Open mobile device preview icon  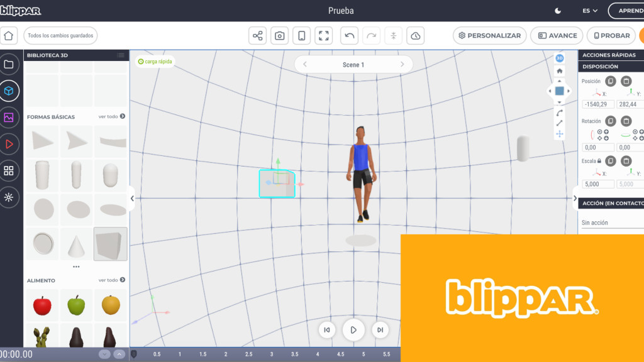coord(301,36)
